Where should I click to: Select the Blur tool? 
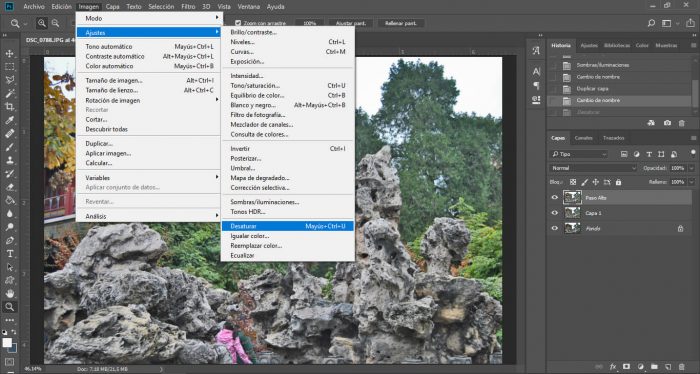9,214
